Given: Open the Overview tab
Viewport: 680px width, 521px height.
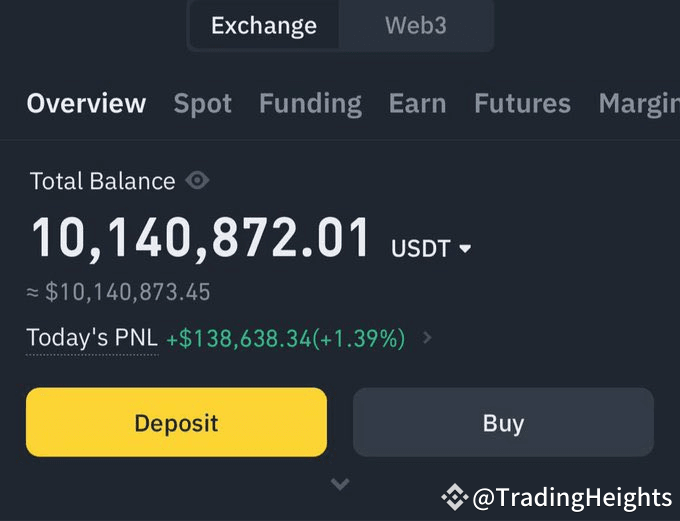Looking at the screenshot, I should coord(86,103).
